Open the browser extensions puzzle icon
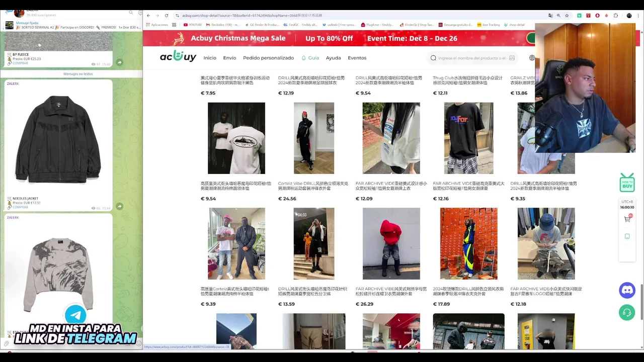 pos(615,16)
